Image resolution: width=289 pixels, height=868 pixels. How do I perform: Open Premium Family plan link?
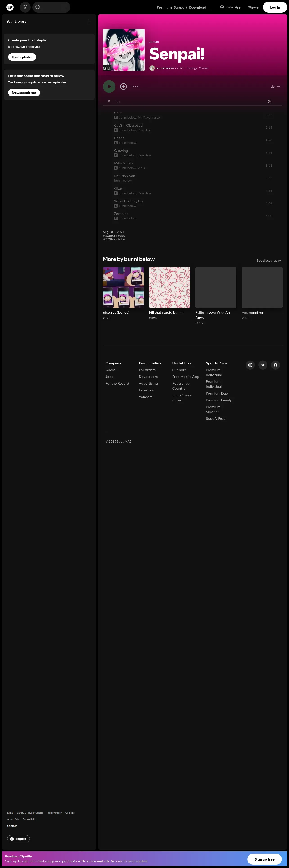pos(219,400)
